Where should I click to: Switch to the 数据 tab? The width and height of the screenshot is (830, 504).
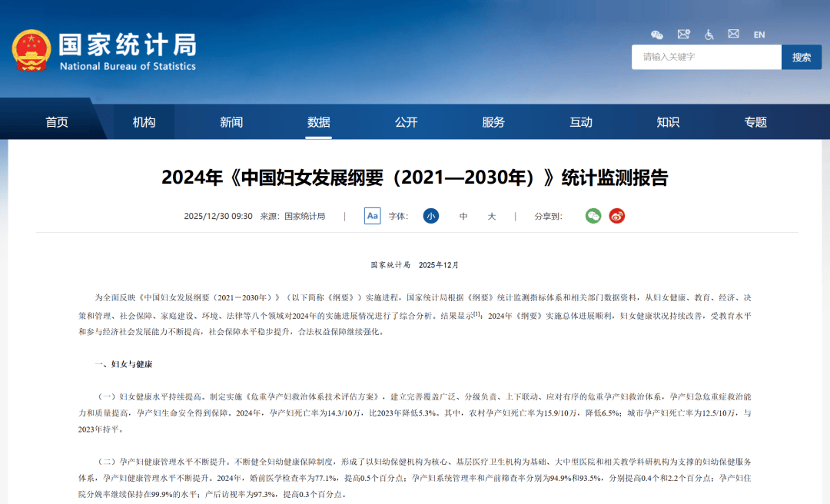click(318, 121)
